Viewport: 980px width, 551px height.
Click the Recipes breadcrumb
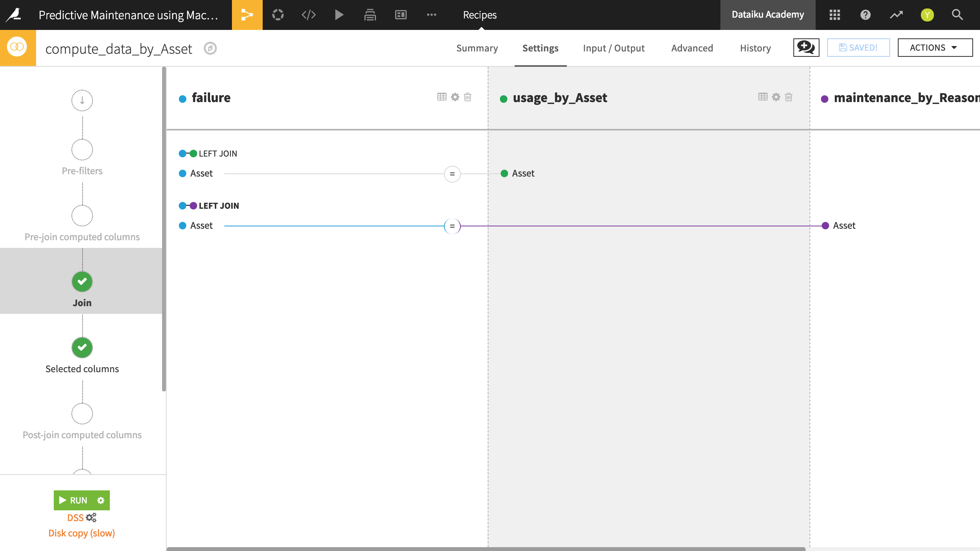click(480, 15)
